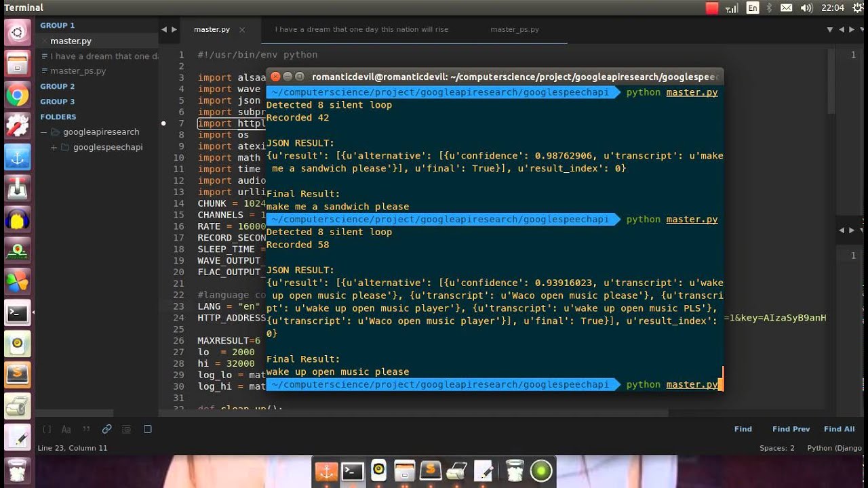Open the wrench-and-gear settings tool in the launcher
868x488 pixels.
tap(18, 127)
